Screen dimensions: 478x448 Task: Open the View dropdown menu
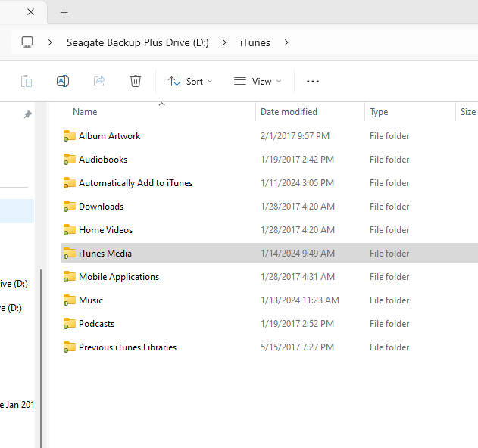[258, 81]
